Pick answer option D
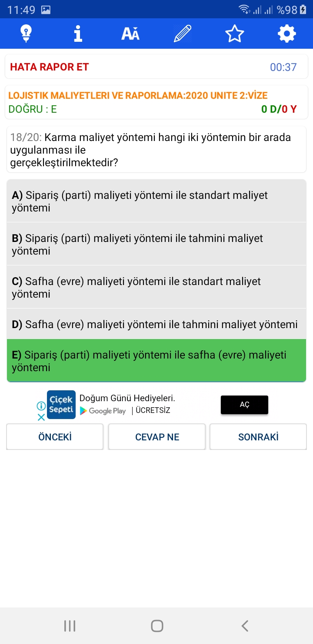Viewport: 313px width, 644px height. pos(156,324)
